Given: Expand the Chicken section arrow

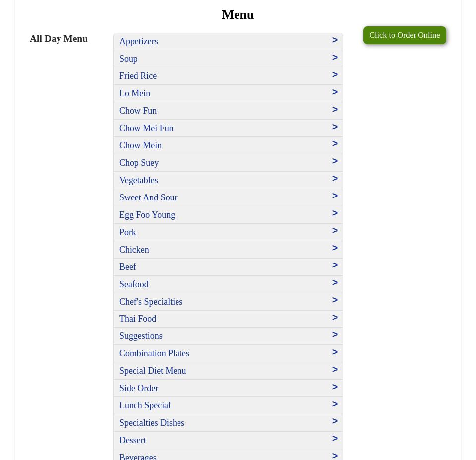Looking at the screenshot, I should pyautogui.click(x=335, y=248).
